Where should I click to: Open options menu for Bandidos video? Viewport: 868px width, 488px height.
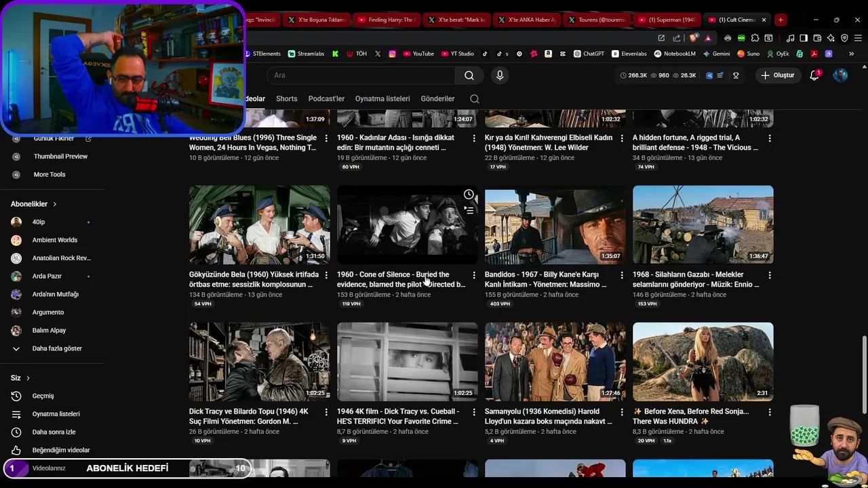pyautogui.click(x=622, y=275)
